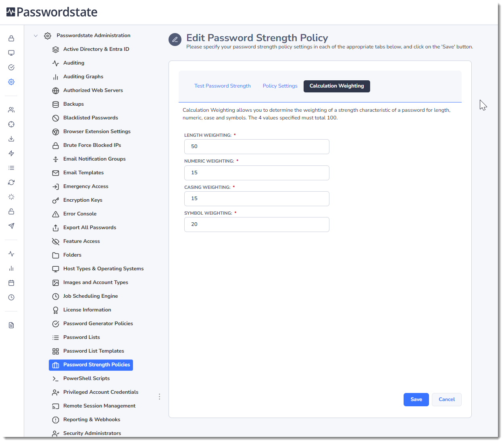Switch to Policy Settings tab

(x=280, y=86)
